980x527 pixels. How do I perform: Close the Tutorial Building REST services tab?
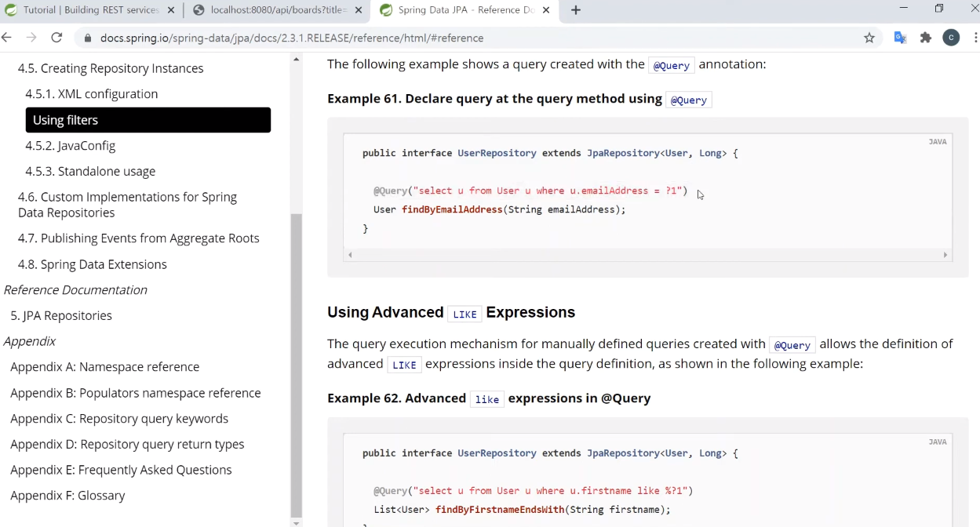tap(171, 10)
